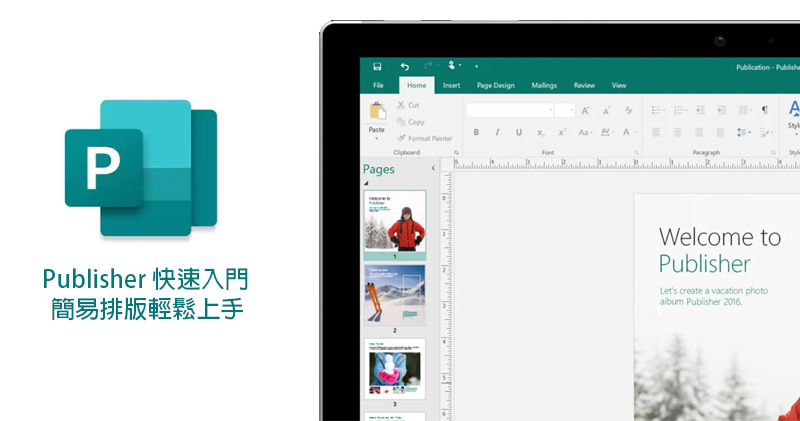Click "Let's create a vacation photo" text
Screen dimensions: 800x421
714,291
